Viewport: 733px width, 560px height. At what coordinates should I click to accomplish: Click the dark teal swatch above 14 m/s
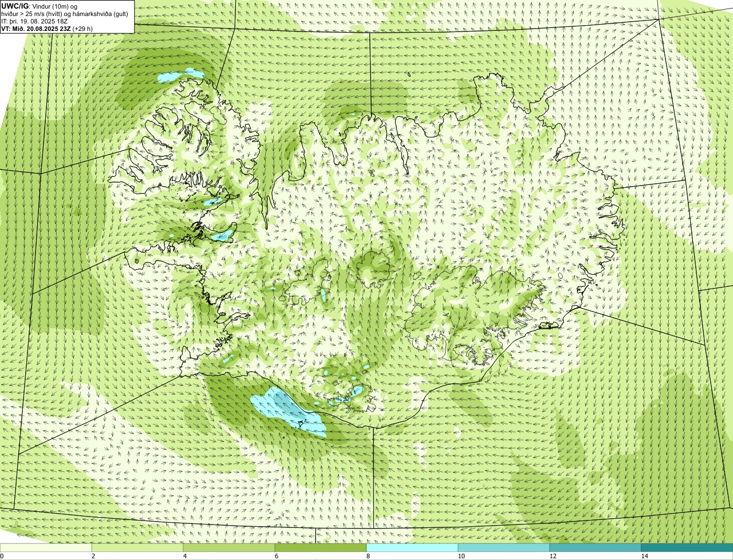coord(687,547)
